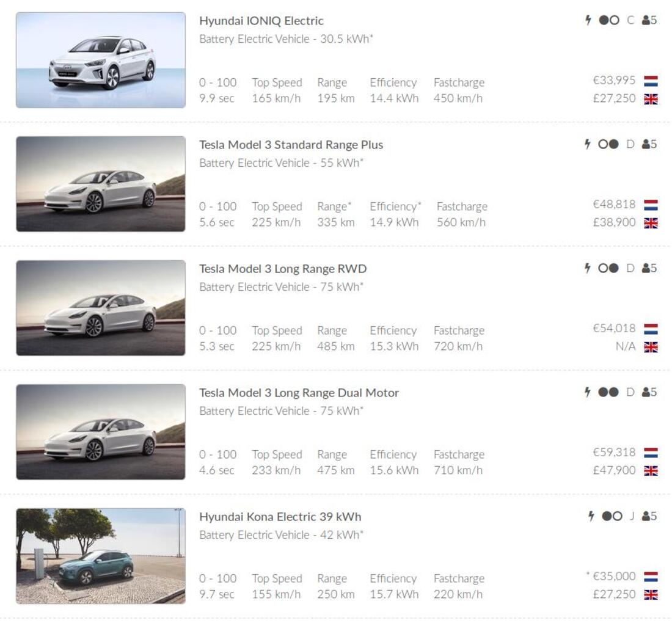Open Tesla Model 3 Long Range Dual Motor link
This screenshot has width=672, height=623.
coord(299,393)
